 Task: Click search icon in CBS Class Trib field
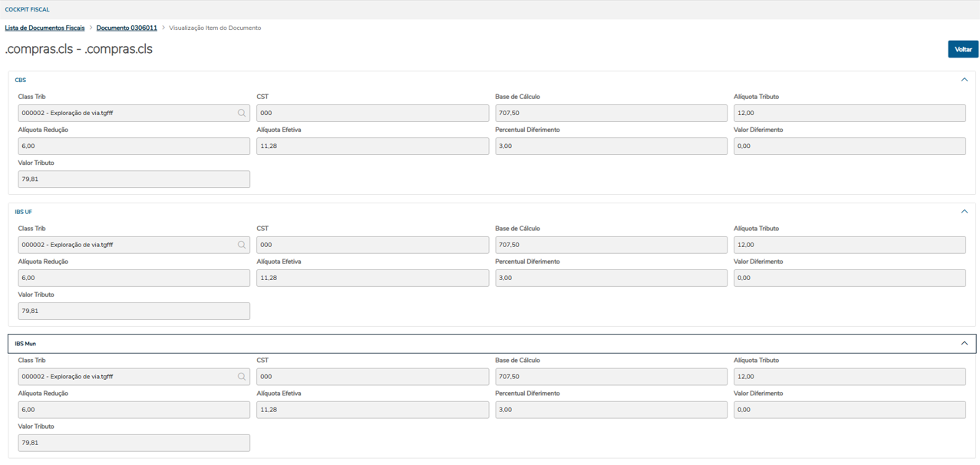242,114
